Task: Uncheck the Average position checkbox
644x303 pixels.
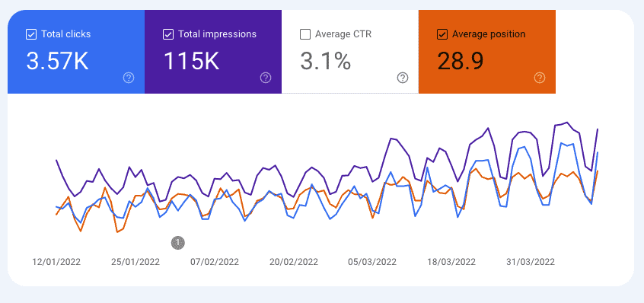Action: (442, 34)
